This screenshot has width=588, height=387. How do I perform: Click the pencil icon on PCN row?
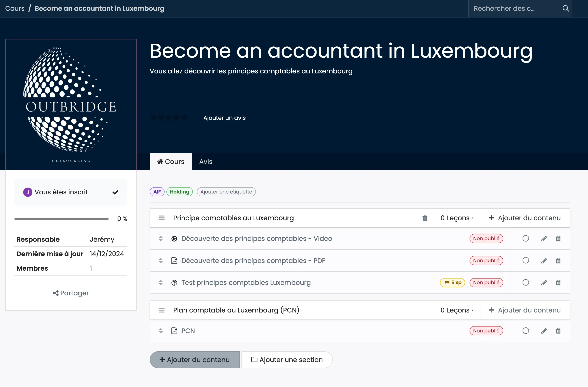point(544,331)
